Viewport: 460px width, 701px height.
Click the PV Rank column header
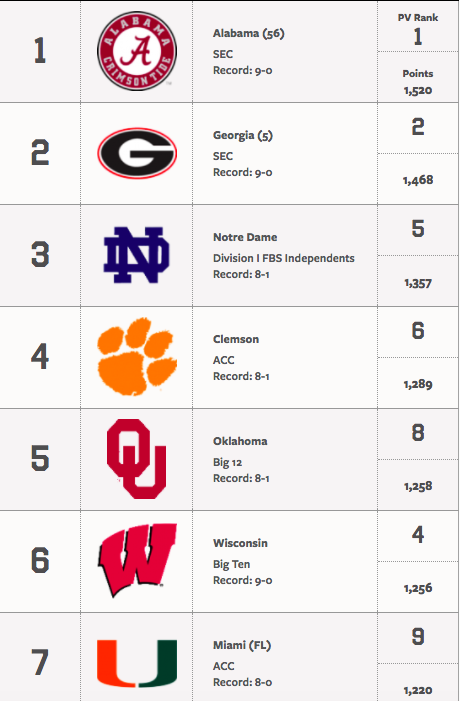(x=418, y=17)
